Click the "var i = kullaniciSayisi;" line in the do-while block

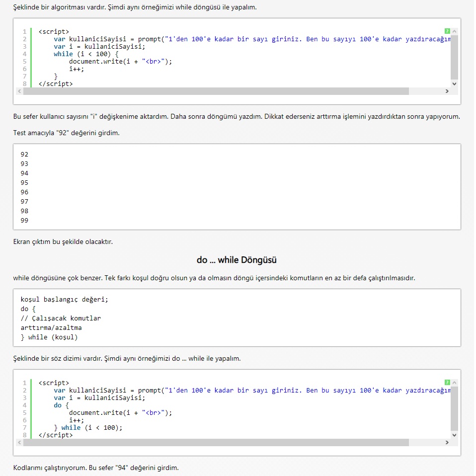point(99,397)
